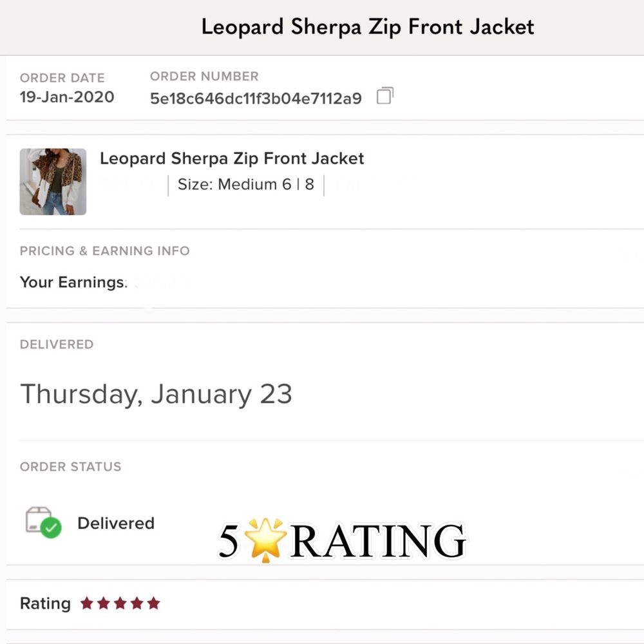
Task: Collapse the DELIVERED section
Action: [57, 345]
